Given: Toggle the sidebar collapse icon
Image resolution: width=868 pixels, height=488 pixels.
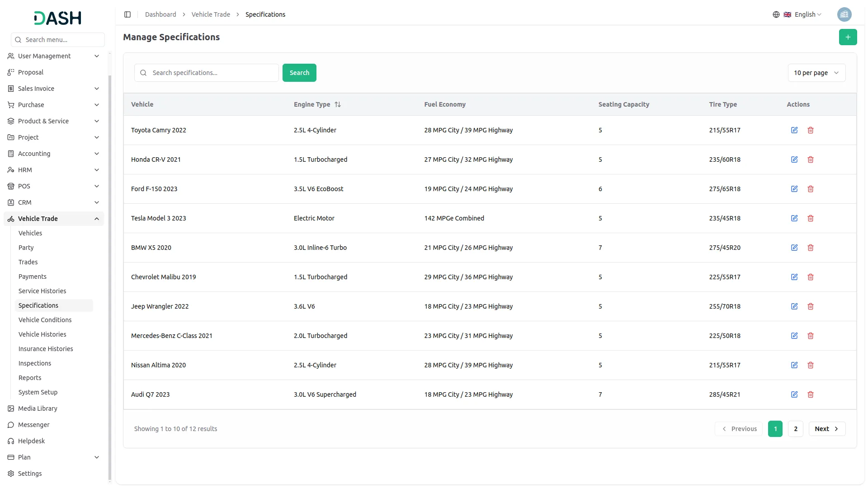Looking at the screenshot, I should 127,14.
